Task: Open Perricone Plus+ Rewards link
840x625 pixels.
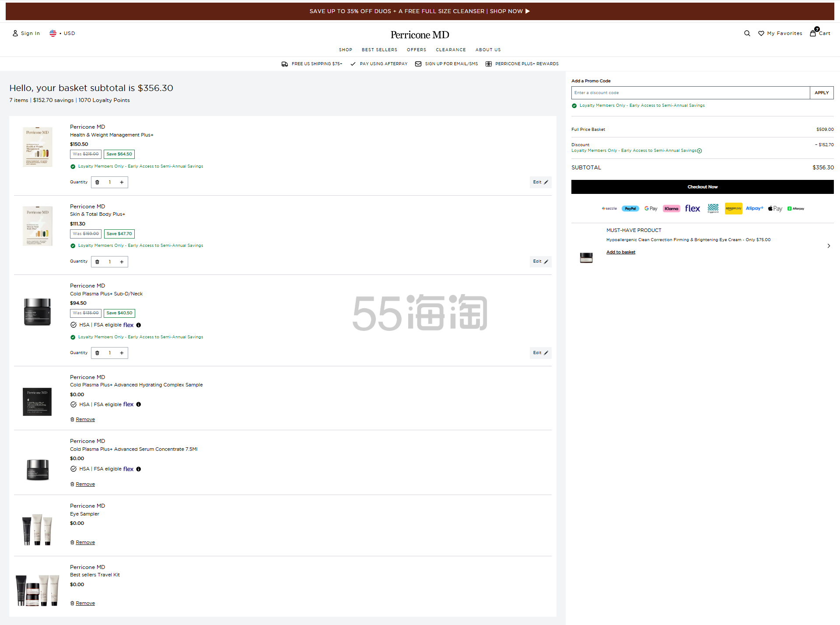Action: pos(522,64)
